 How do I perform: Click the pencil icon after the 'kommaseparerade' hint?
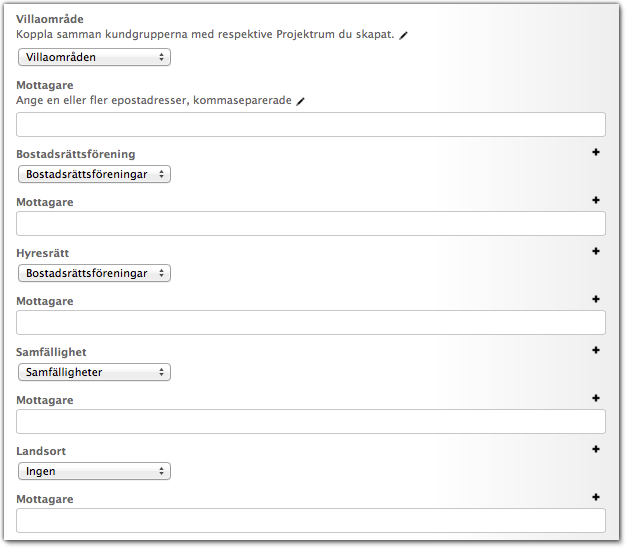pyautogui.click(x=300, y=101)
